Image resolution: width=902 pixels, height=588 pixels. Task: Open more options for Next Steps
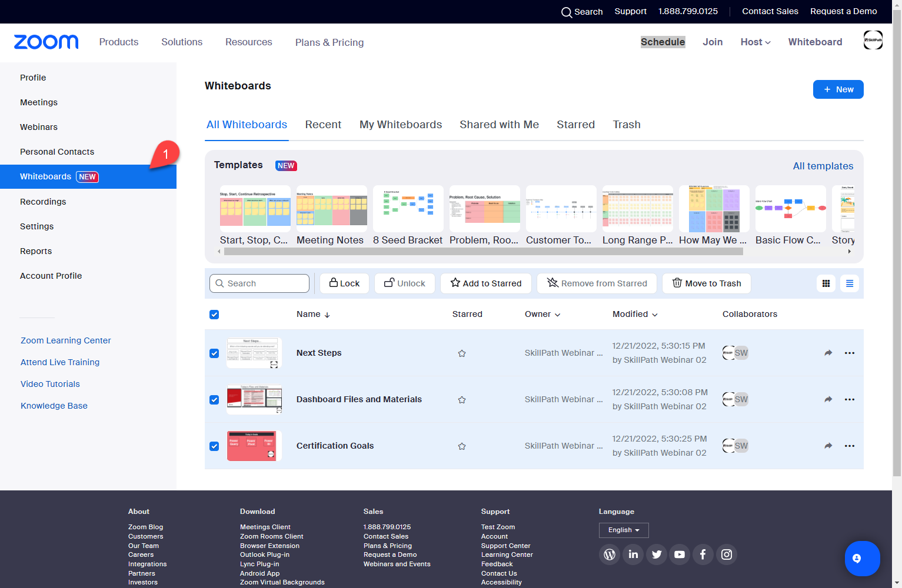coord(850,353)
